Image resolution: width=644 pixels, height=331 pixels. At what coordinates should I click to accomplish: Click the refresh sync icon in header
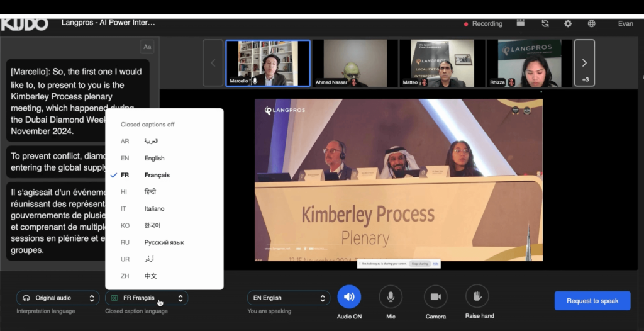pyautogui.click(x=545, y=23)
